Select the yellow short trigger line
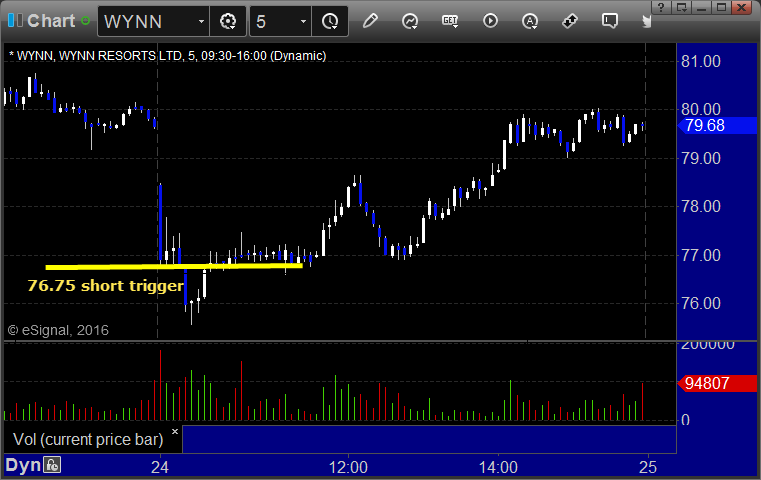This screenshot has width=761, height=480. (x=174, y=266)
